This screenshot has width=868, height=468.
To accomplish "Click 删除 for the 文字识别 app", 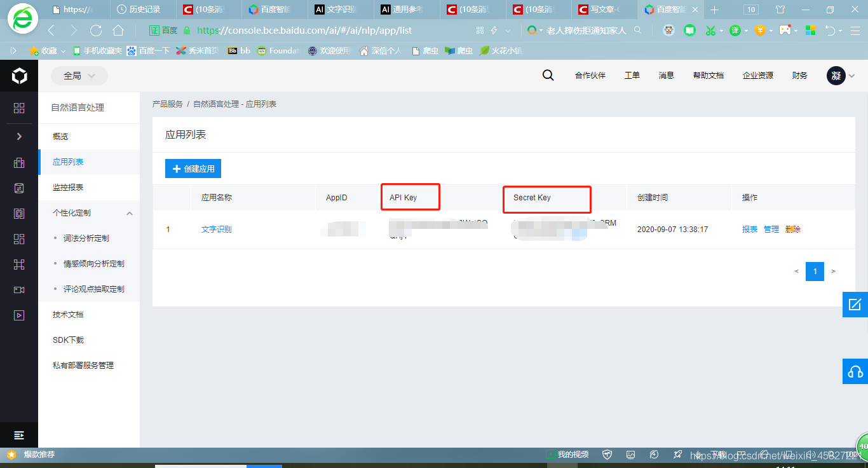I will click(x=793, y=230).
